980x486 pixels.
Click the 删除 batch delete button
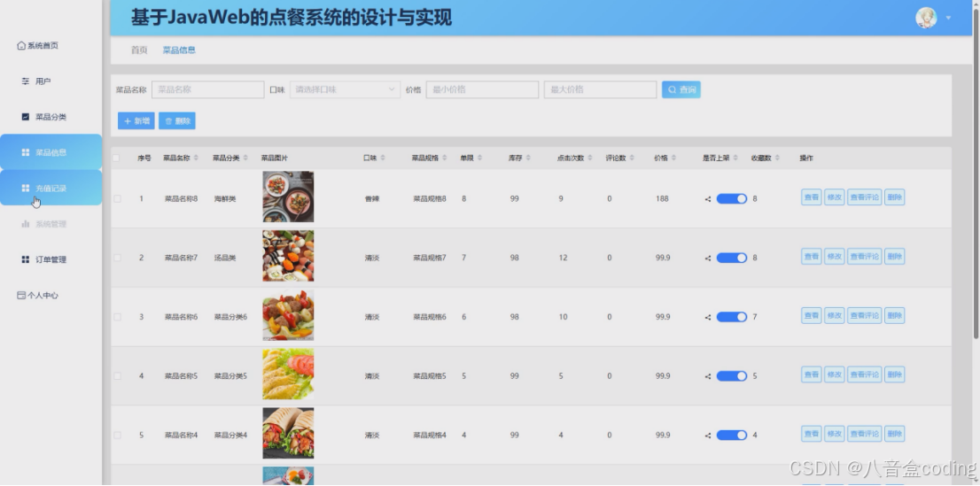tap(177, 120)
